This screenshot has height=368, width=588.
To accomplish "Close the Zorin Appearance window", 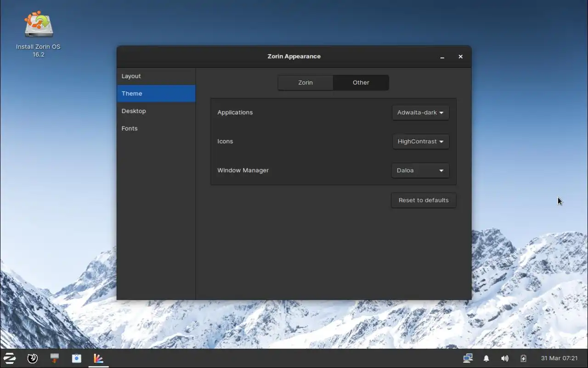I will (x=460, y=57).
